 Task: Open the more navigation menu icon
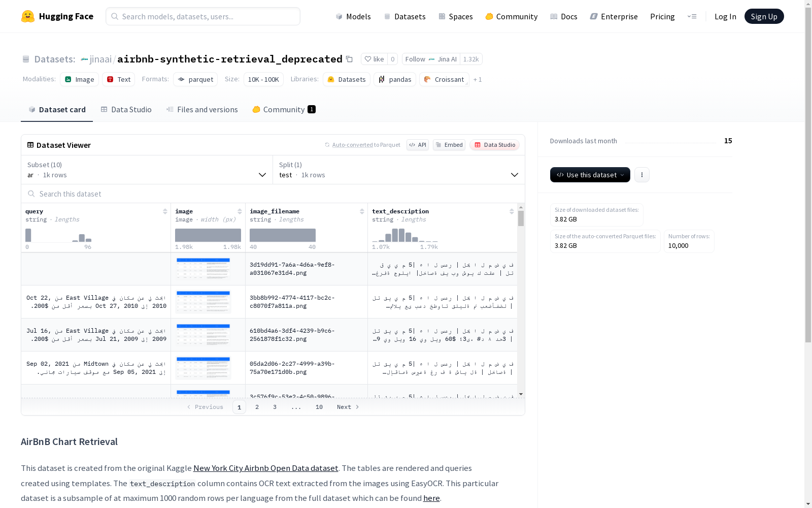tap(692, 16)
